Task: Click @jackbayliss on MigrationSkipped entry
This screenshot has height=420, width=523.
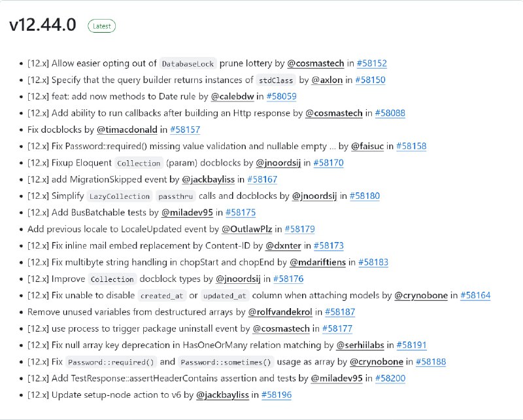Action: (208, 179)
